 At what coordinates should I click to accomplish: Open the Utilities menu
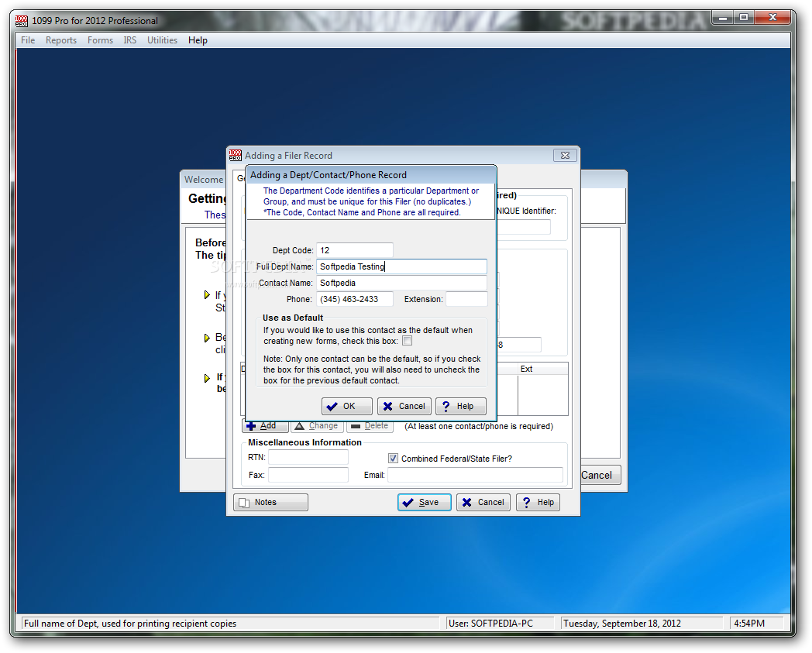pos(162,40)
